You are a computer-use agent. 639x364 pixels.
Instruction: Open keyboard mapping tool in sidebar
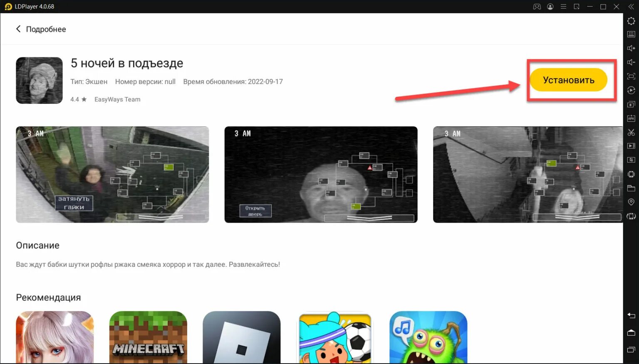click(x=631, y=34)
